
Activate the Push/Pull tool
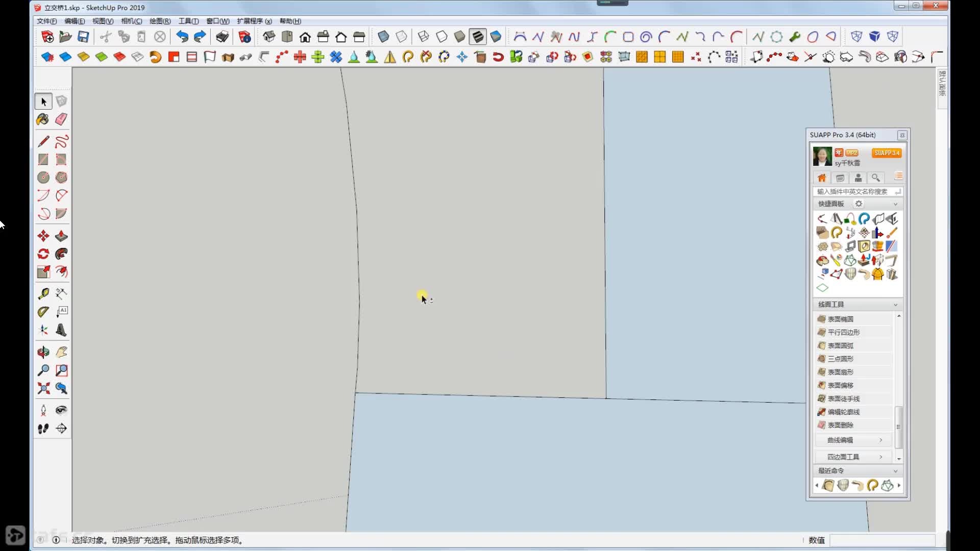click(61, 236)
